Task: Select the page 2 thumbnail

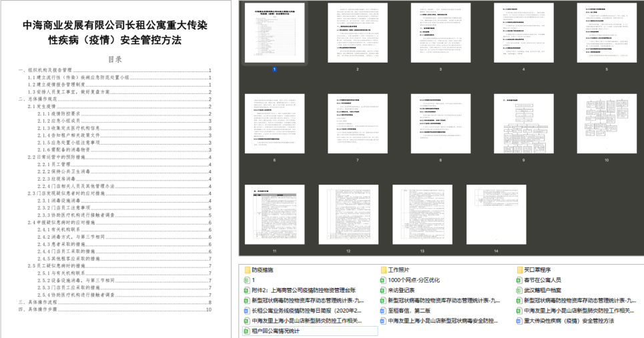Action: [x=357, y=33]
